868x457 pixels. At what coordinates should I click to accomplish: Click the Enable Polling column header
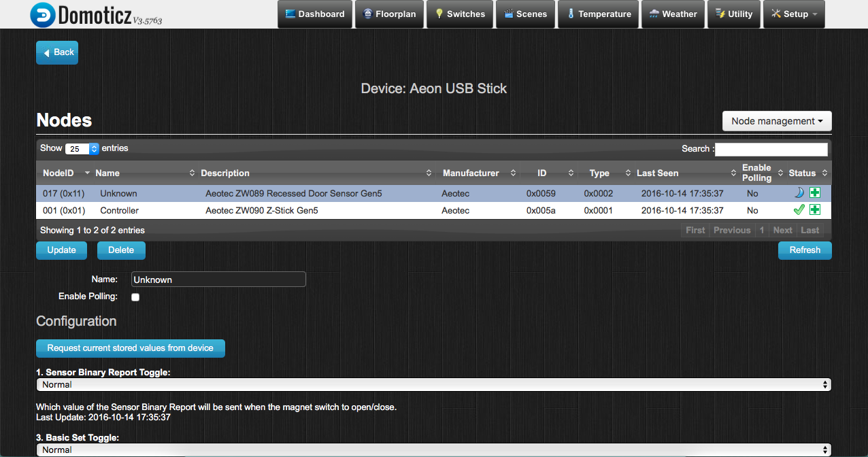pos(761,173)
